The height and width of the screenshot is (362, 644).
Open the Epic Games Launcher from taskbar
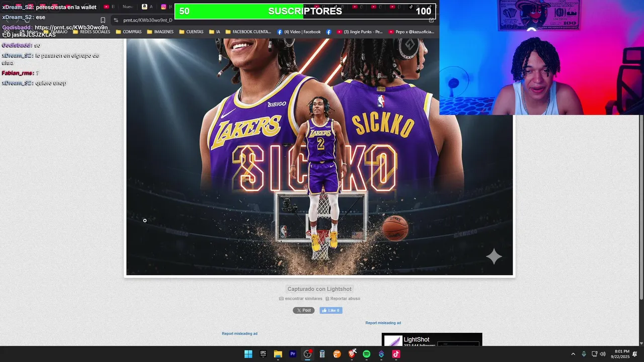pyautogui.click(x=263, y=354)
